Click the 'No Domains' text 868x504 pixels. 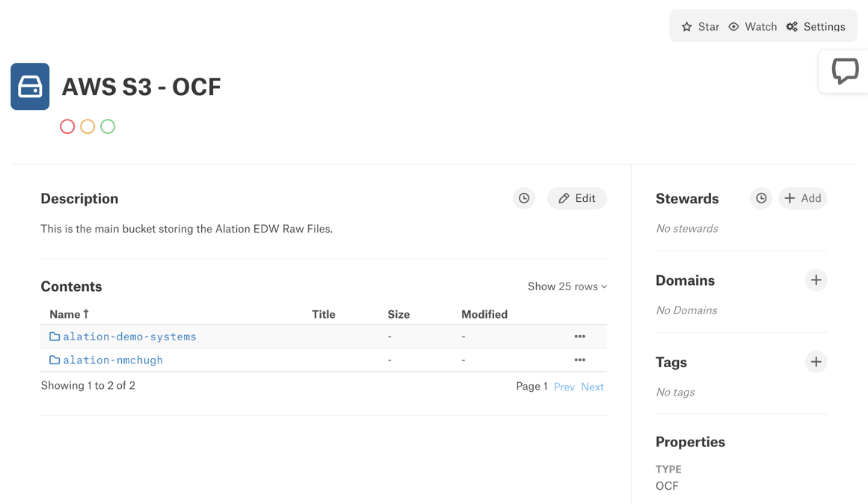point(686,311)
